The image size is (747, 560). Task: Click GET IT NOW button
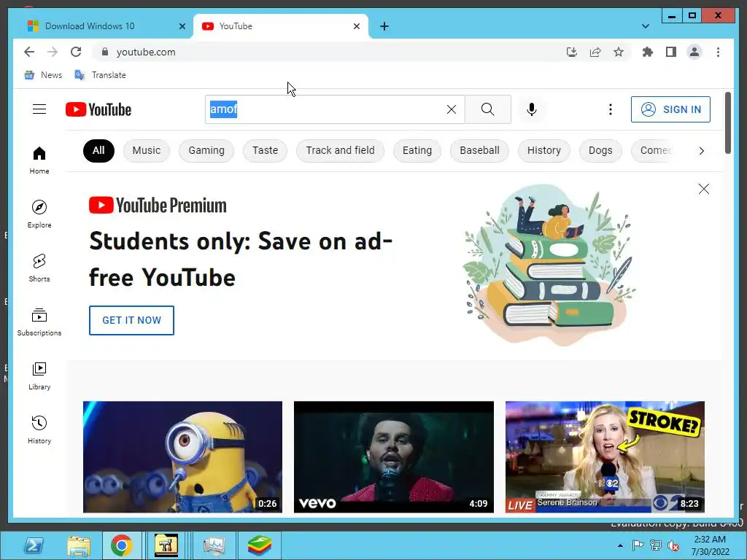coord(131,321)
